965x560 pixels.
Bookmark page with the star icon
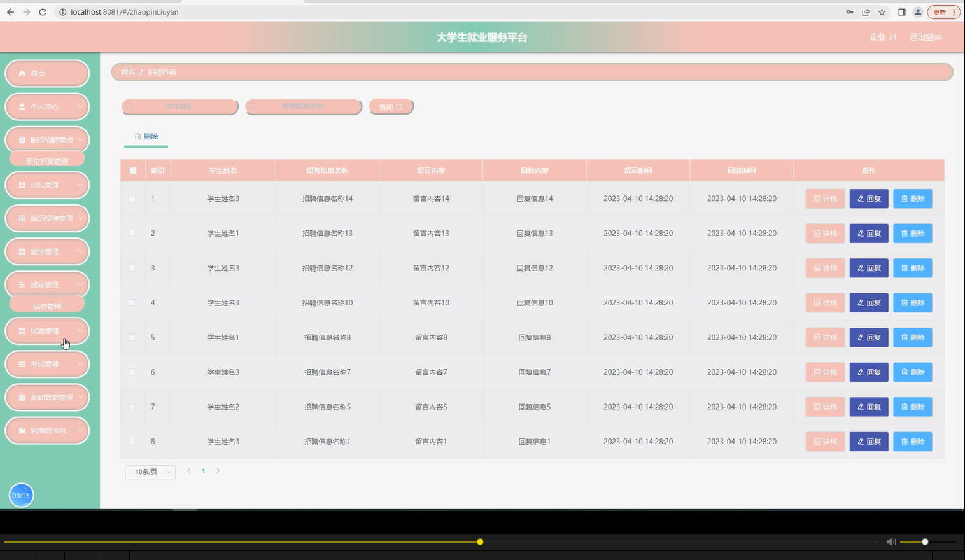tap(882, 12)
